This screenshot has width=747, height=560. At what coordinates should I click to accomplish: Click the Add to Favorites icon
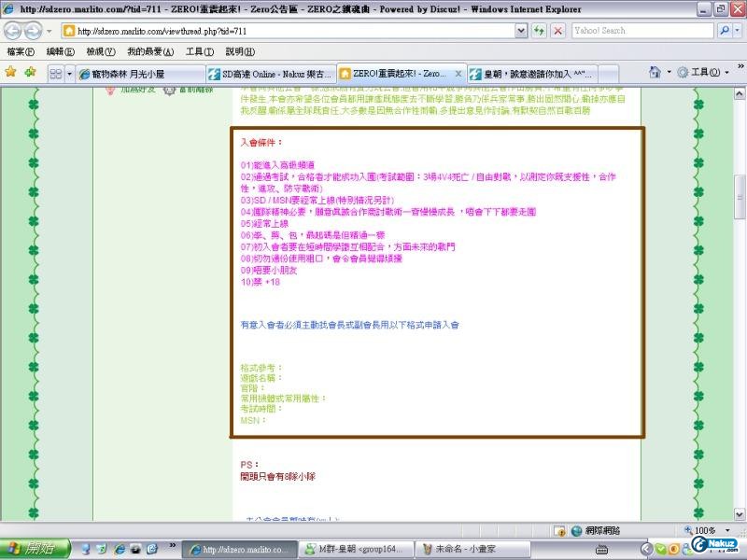(30, 72)
